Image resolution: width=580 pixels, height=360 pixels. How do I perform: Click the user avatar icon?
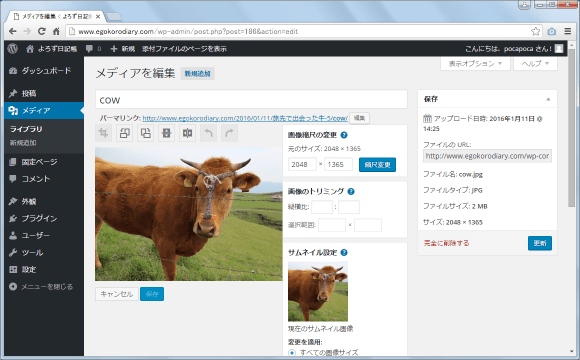(559, 48)
